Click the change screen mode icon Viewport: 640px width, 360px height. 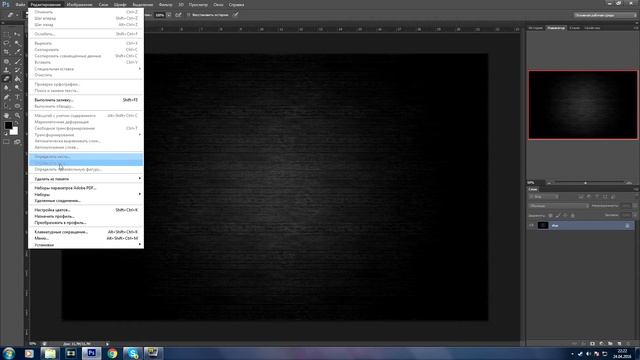pyautogui.click(x=17, y=142)
